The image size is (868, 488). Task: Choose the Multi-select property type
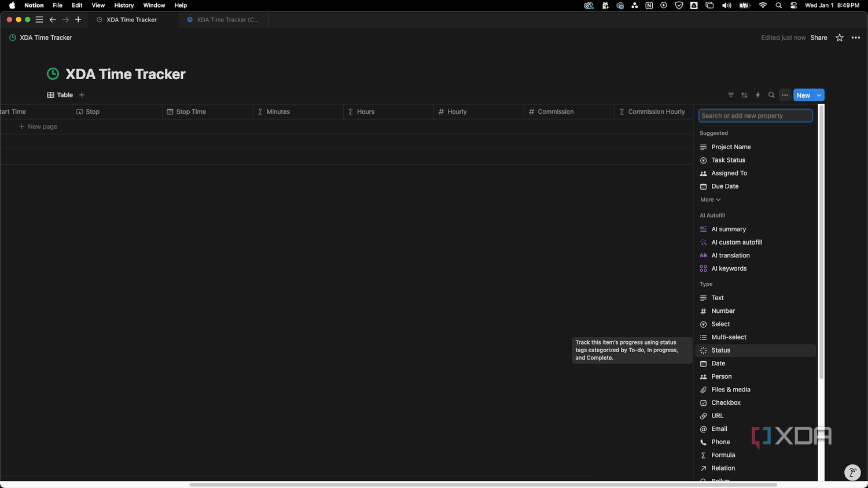(755, 337)
